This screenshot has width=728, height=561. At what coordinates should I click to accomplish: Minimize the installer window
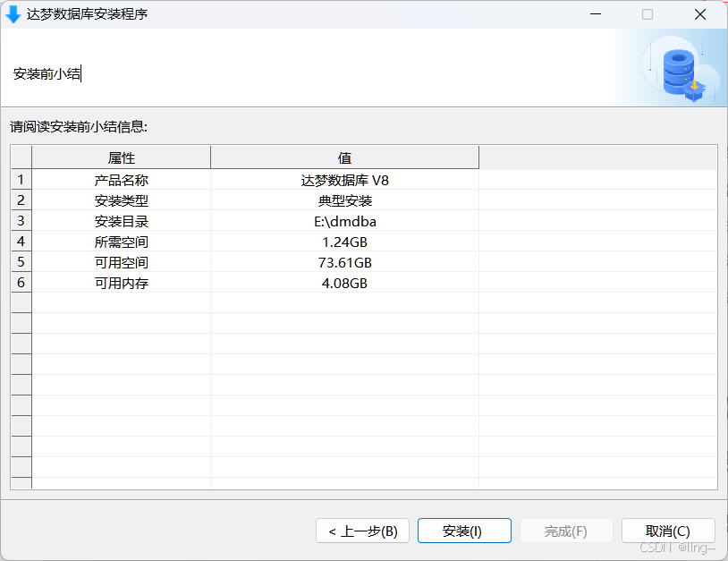596,14
